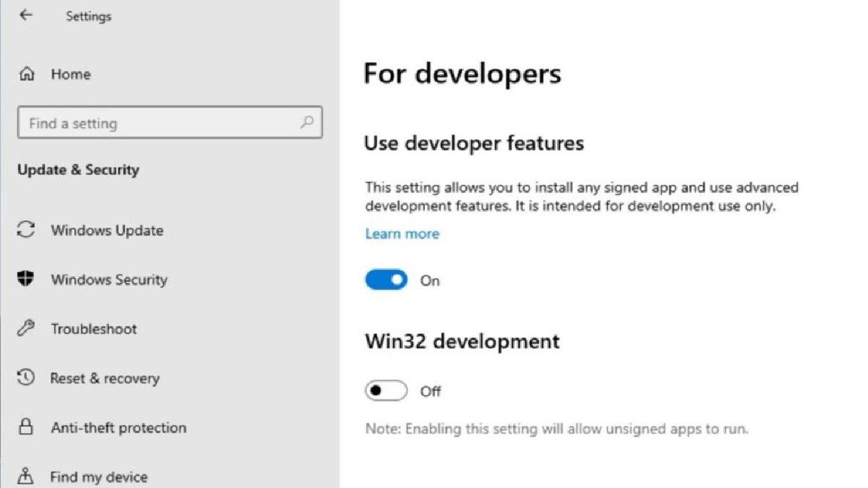
Task: Click the Update & Security heading
Action: coord(78,169)
